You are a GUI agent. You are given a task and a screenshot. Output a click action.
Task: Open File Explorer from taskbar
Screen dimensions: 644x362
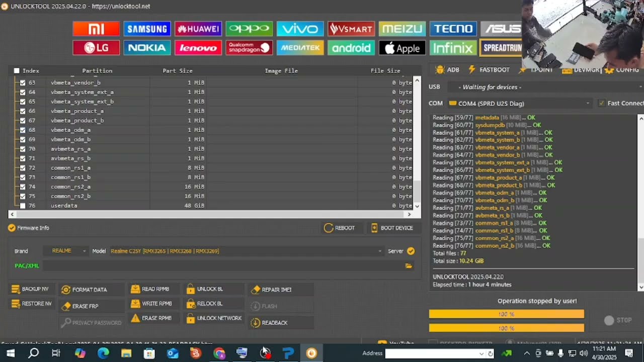click(x=126, y=353)
